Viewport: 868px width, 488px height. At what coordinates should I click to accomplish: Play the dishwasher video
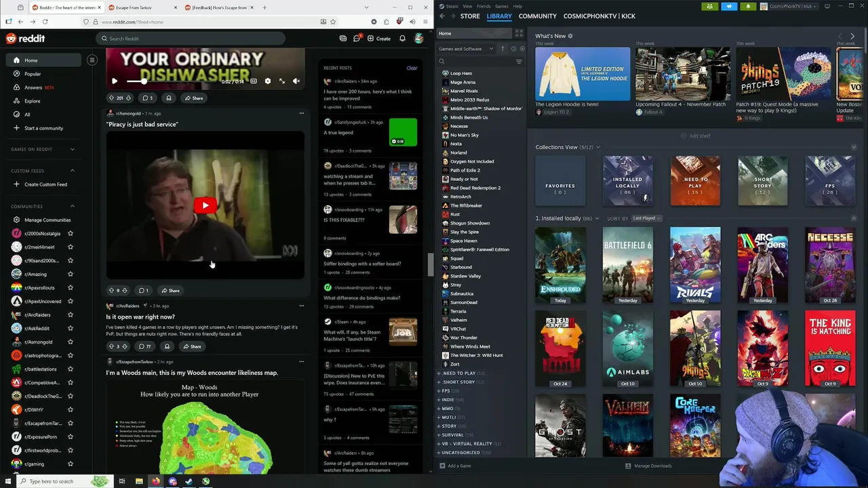coord(115,81)
